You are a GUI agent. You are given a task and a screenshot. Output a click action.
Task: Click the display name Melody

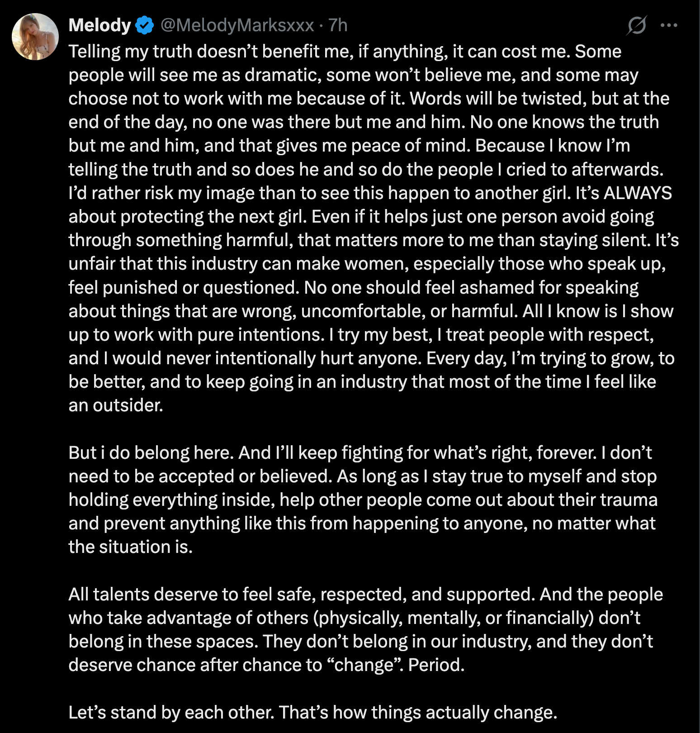point(99,25)
